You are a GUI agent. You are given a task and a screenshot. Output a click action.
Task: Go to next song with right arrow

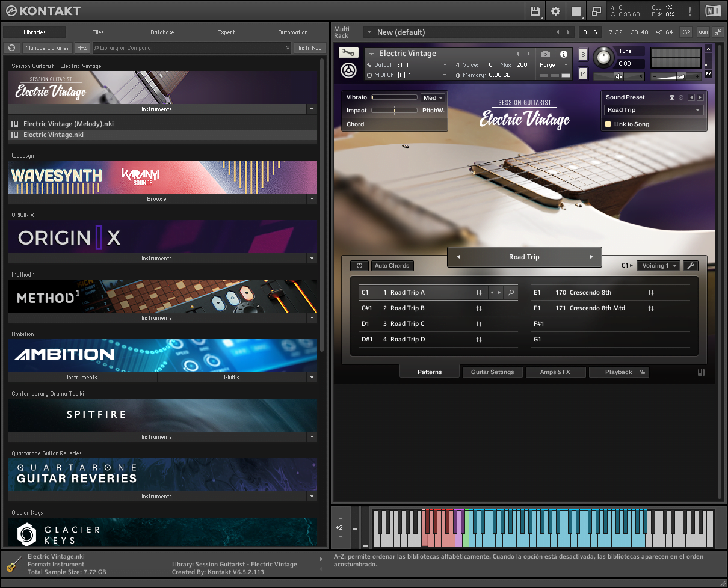point(591,257)
